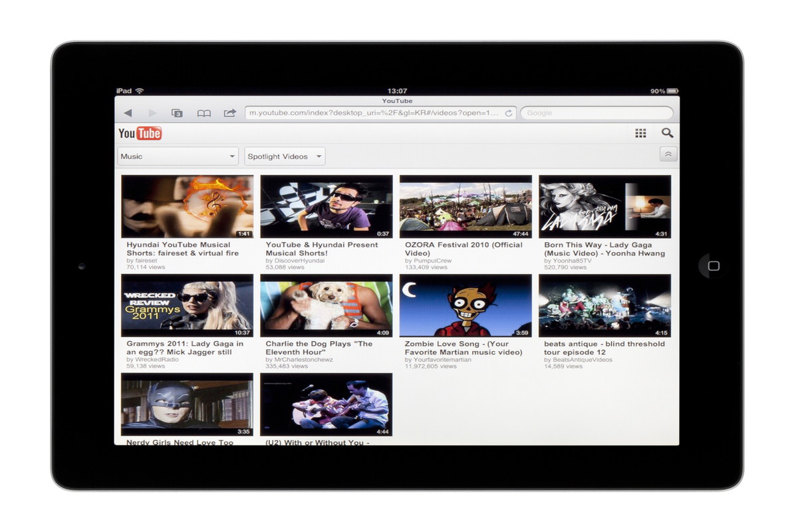Open the Zombie Love Song thumbnail
798x532 pixels.
point(465,306)
